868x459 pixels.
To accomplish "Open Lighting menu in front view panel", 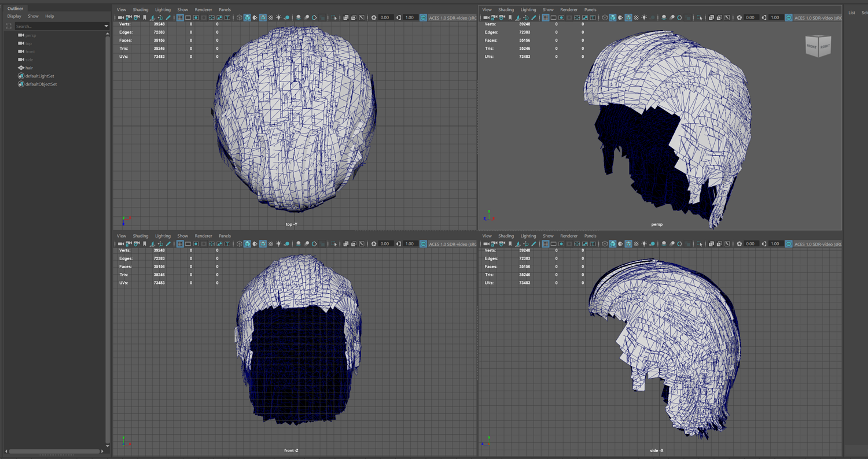I will 163,236.
